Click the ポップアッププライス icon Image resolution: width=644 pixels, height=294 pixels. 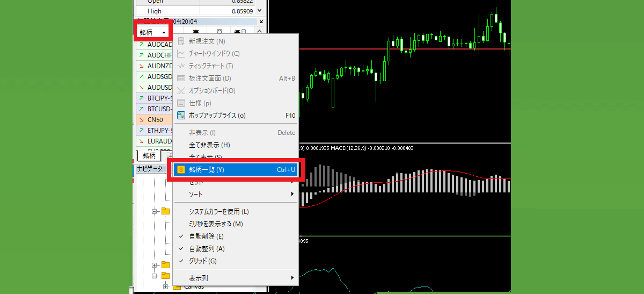[x=181, y=116]
